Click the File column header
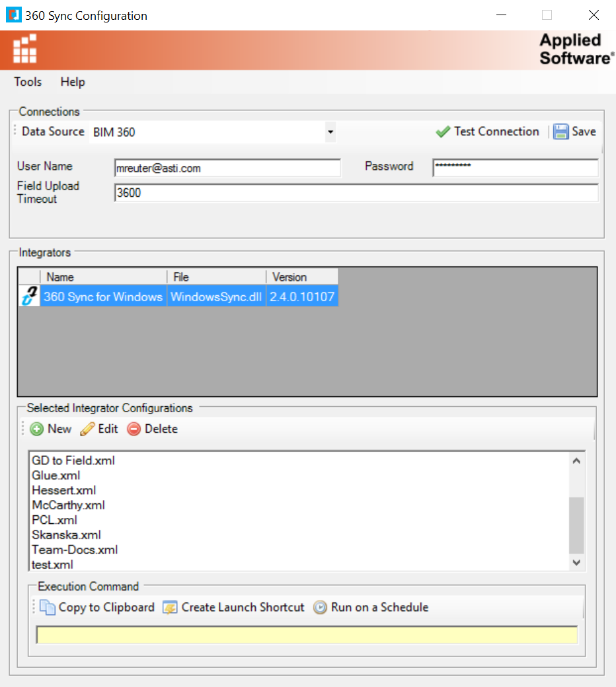This screenshot has width=616, height=687. click(217, 277)
